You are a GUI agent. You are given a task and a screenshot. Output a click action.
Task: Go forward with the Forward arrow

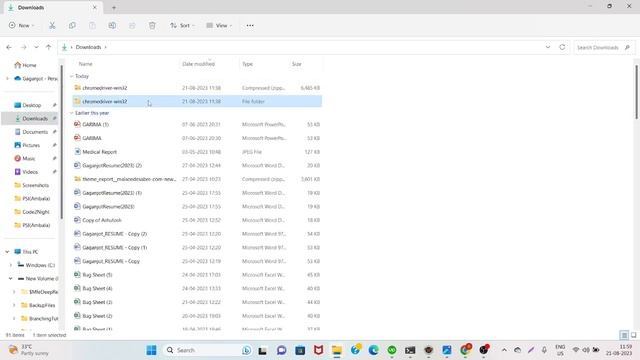coord(24,47)
